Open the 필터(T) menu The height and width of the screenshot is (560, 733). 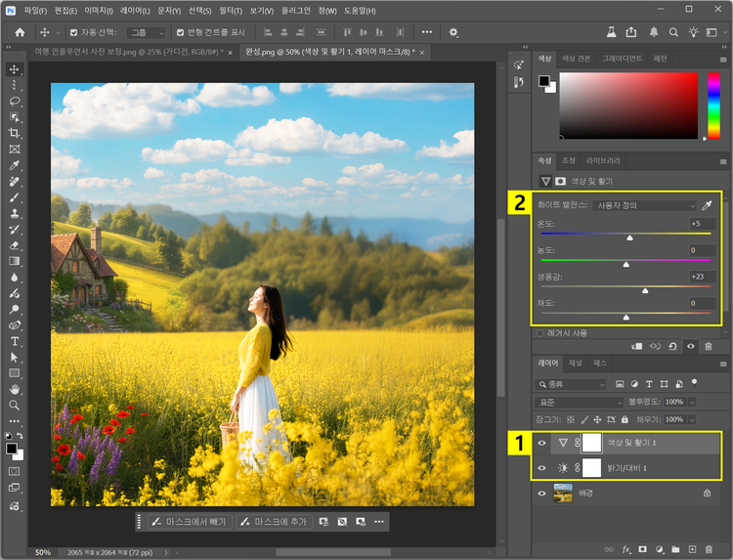[x=229, y=10]
